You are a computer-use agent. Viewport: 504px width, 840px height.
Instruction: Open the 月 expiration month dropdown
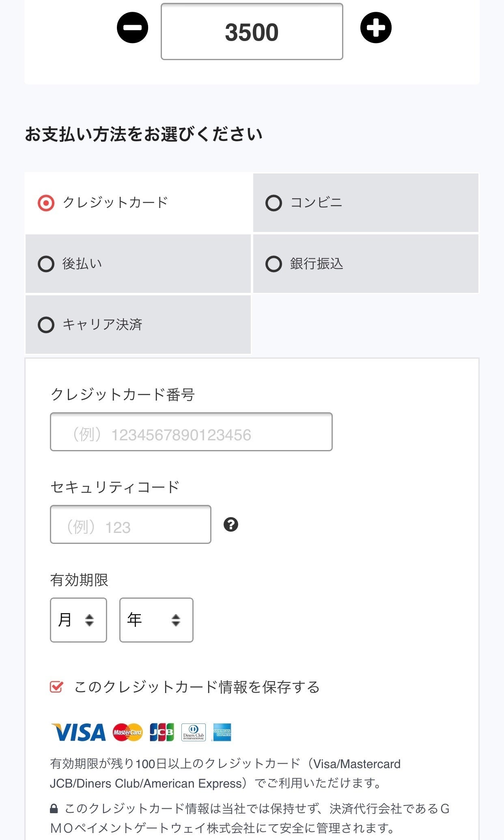point(78,620)
